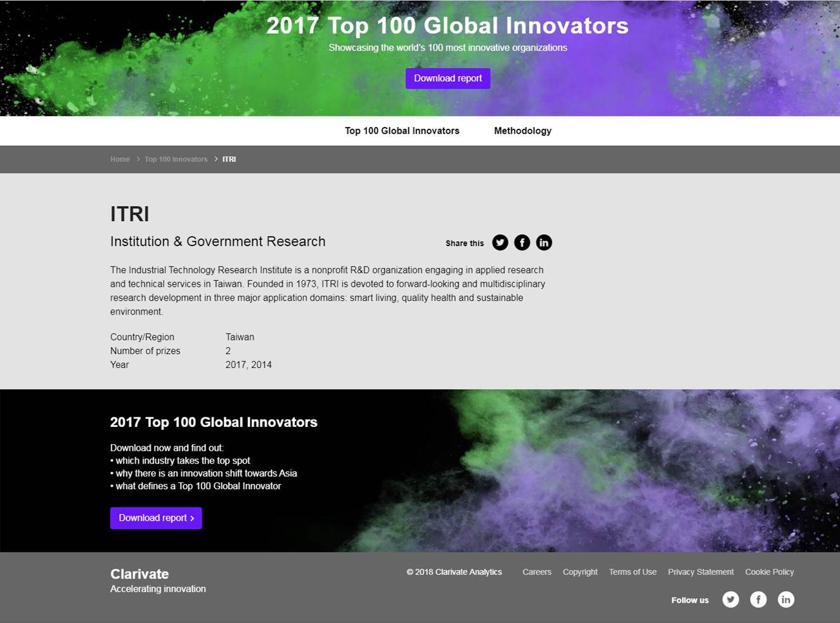This screenshot has height=623, width=840.
Task: Go to Home via the breadcrumb
Action: point(120,159)
